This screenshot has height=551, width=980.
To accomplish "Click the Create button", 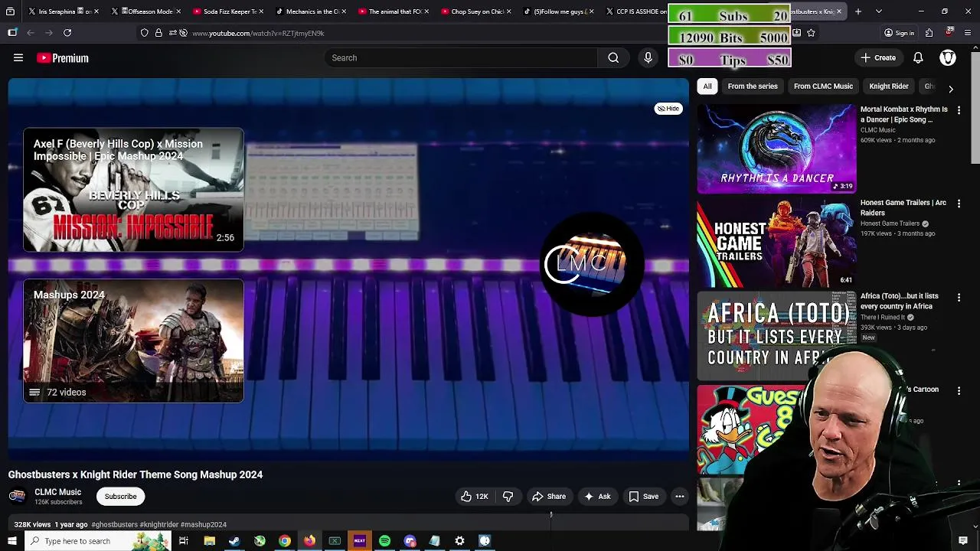I will (x=878, y=57).
